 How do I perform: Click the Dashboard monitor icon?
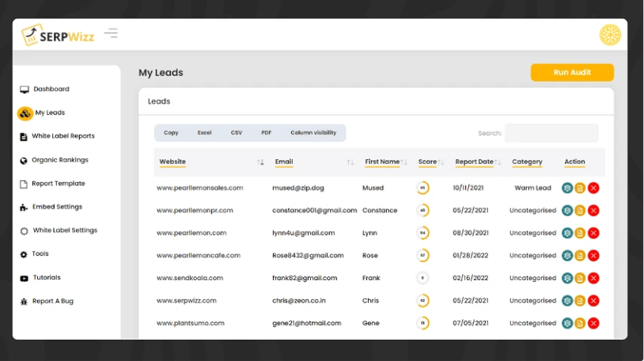(25, 89)
